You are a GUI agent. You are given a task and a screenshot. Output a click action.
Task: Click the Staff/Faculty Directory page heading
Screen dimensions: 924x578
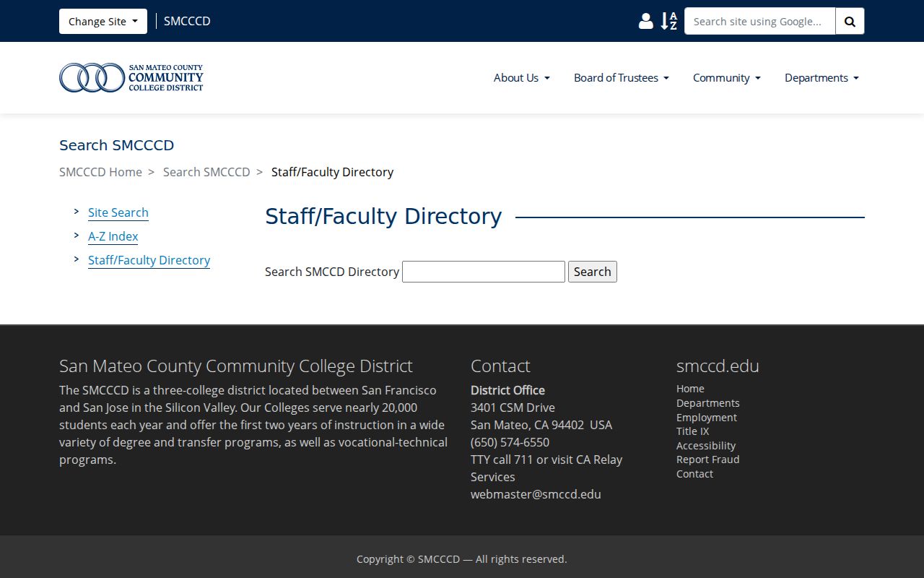(x=383, y=216)
